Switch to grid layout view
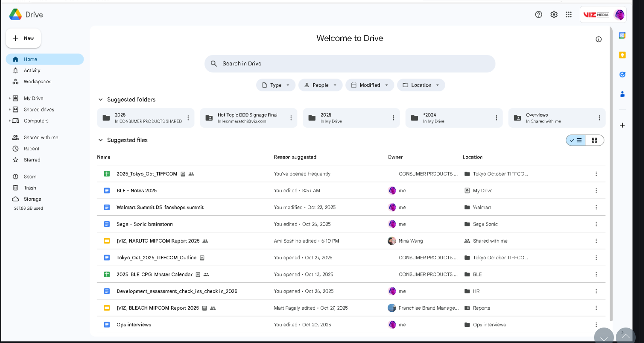The height and width of the screenshot is (343, 644). 594,140
